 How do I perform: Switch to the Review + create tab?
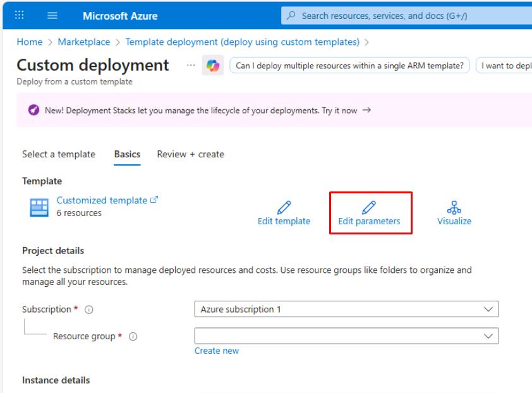(190, 154)
